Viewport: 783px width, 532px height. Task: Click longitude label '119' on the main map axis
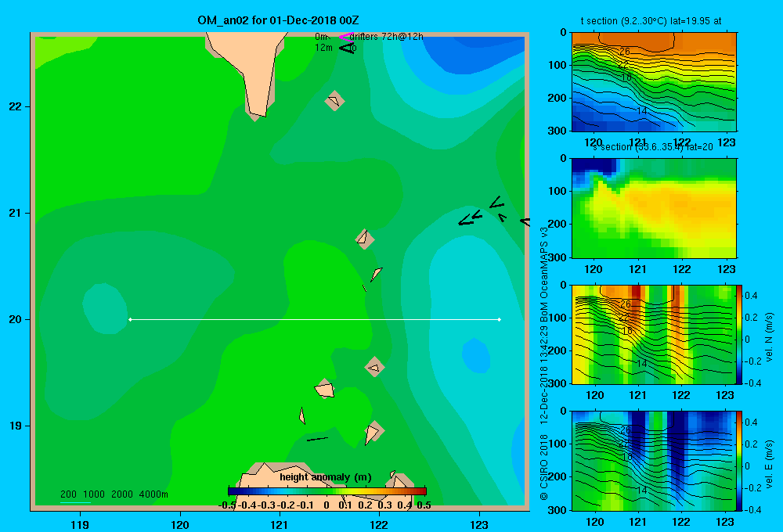click(x=80, y=524)
